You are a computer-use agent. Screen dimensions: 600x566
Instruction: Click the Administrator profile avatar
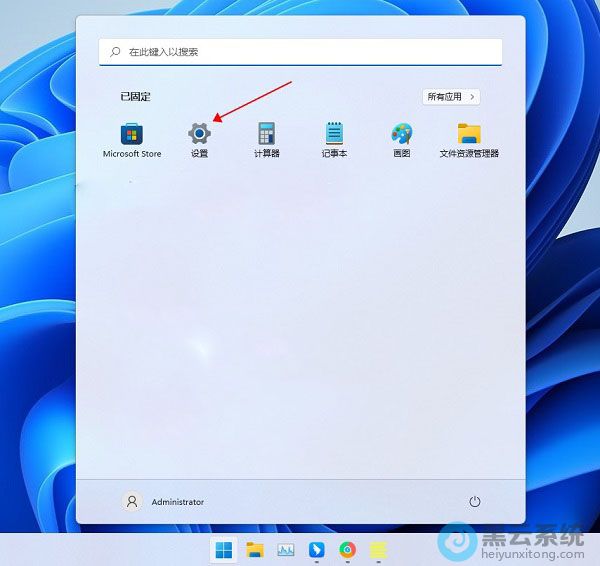pos(131,502)
